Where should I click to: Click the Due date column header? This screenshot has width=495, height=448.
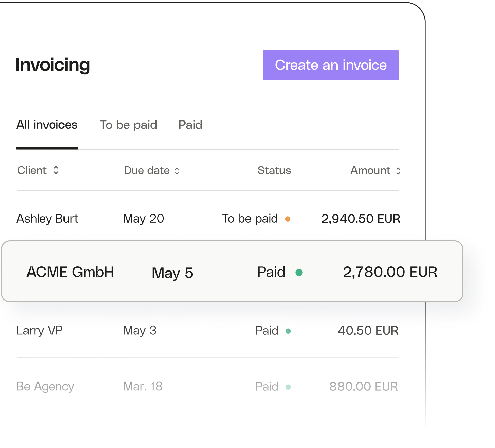pos(147,170)
